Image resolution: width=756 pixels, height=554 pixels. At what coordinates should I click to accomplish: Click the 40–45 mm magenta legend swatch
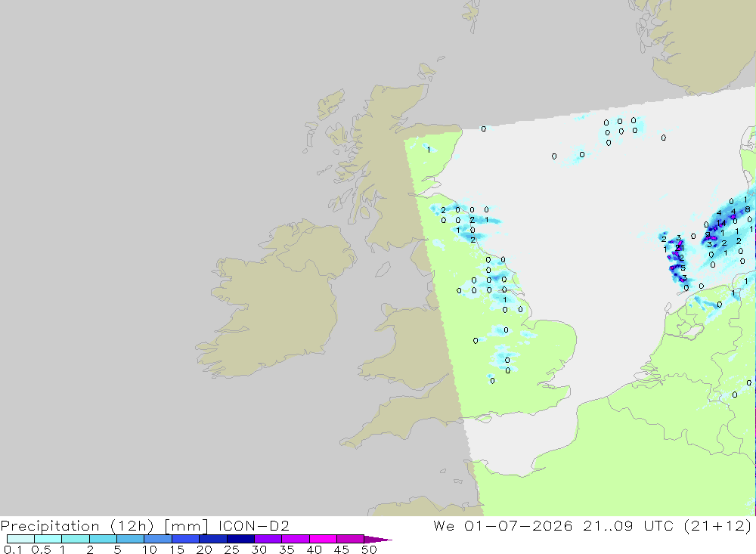pos(323,539)
